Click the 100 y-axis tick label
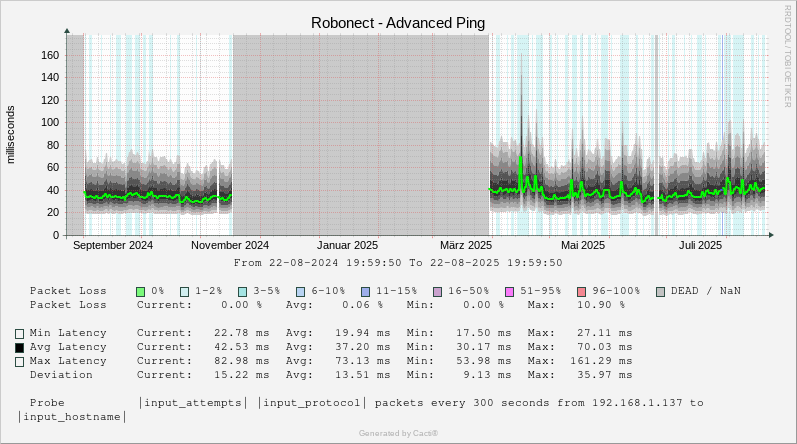The height and width of the screenshot is (444, 797). [x=50, y=122]
